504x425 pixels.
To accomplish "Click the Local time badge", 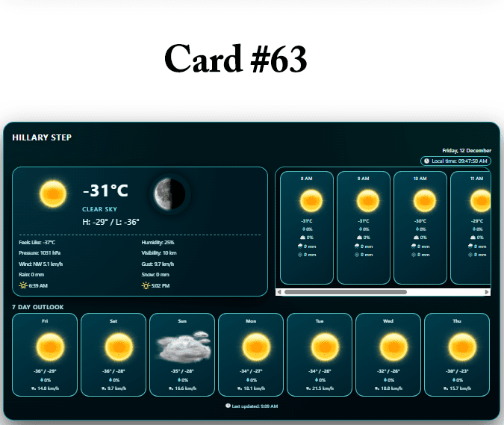I will pos(456,161).
